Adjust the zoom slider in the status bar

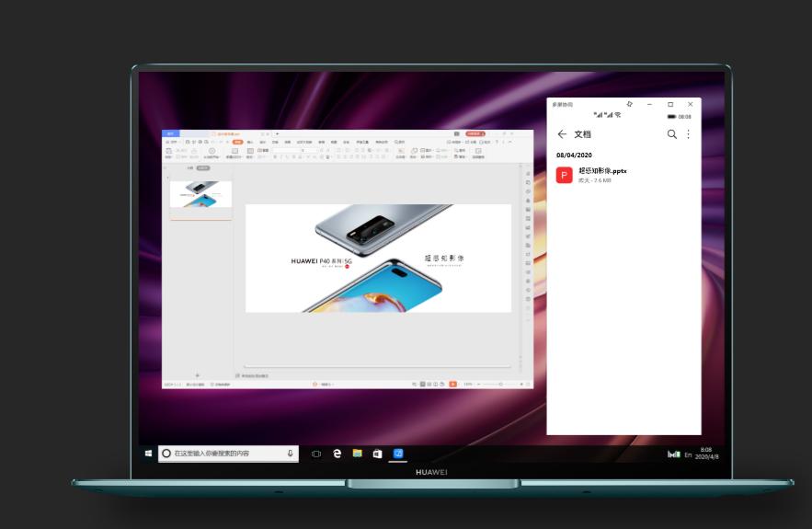click(x=499, y=384)
